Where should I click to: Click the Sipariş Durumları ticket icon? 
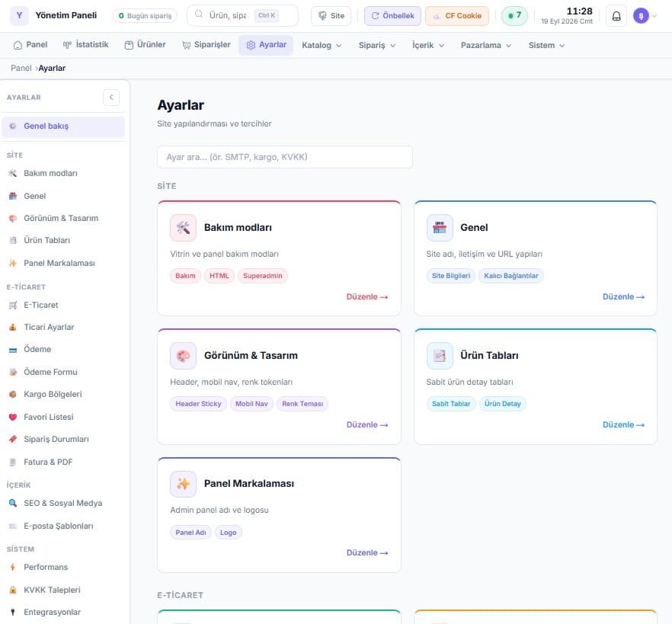coord(13,440)
